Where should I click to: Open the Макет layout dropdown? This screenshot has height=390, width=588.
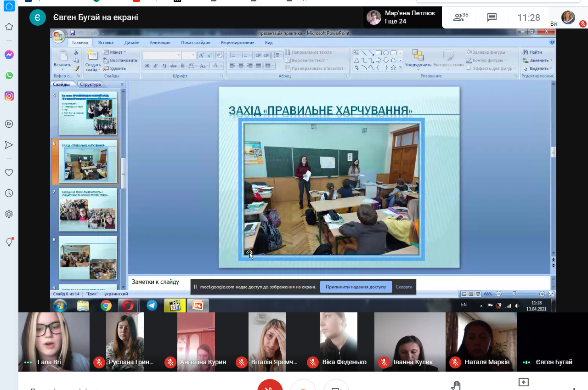(114, 52)
